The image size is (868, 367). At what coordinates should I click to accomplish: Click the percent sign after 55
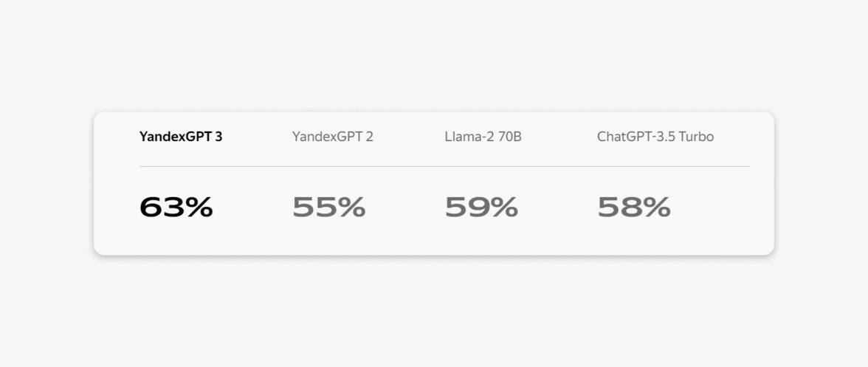[x=351, y=207]
